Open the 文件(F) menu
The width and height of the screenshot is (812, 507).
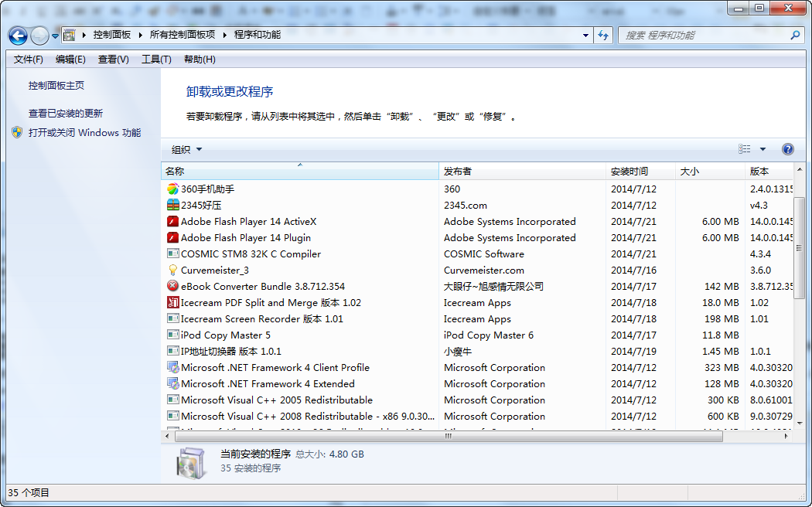tap(29, 60)
